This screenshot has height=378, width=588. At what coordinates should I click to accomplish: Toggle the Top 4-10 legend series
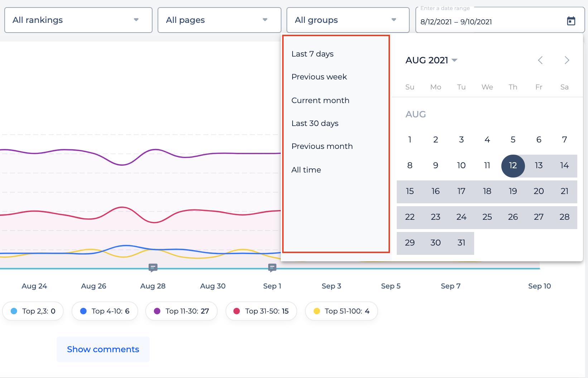click(x=105, y=311)
